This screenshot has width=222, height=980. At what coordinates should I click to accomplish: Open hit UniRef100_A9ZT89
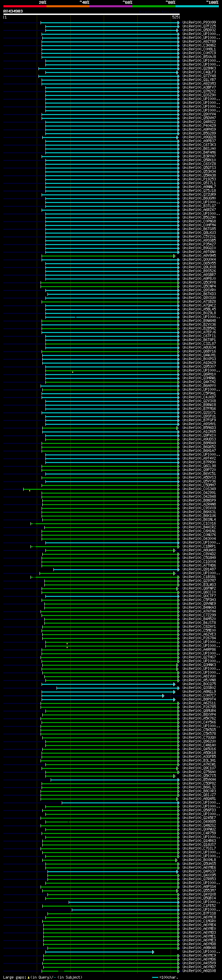pos(199,41)
